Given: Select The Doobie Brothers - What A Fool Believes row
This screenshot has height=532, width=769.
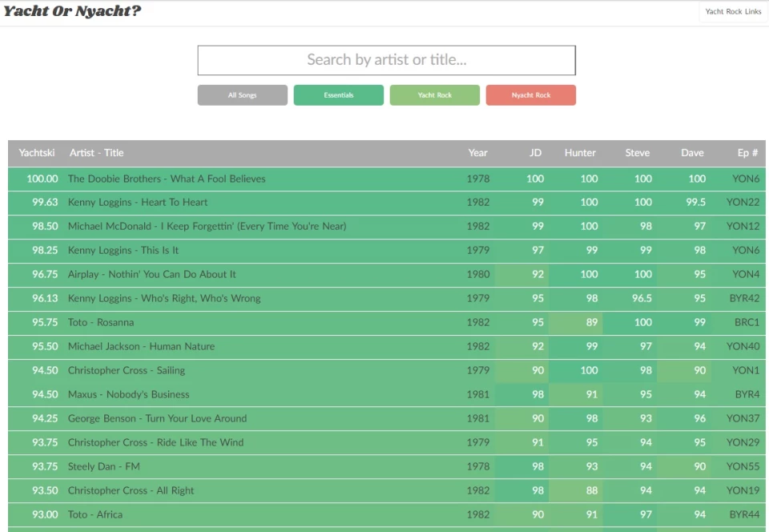Looking at the screenshot, I should point(167,179).
